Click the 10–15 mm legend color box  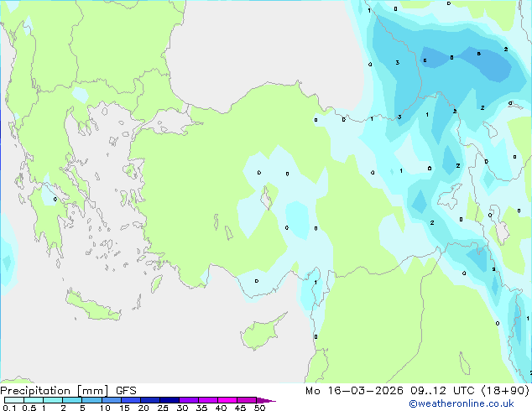tap(111, 400)
